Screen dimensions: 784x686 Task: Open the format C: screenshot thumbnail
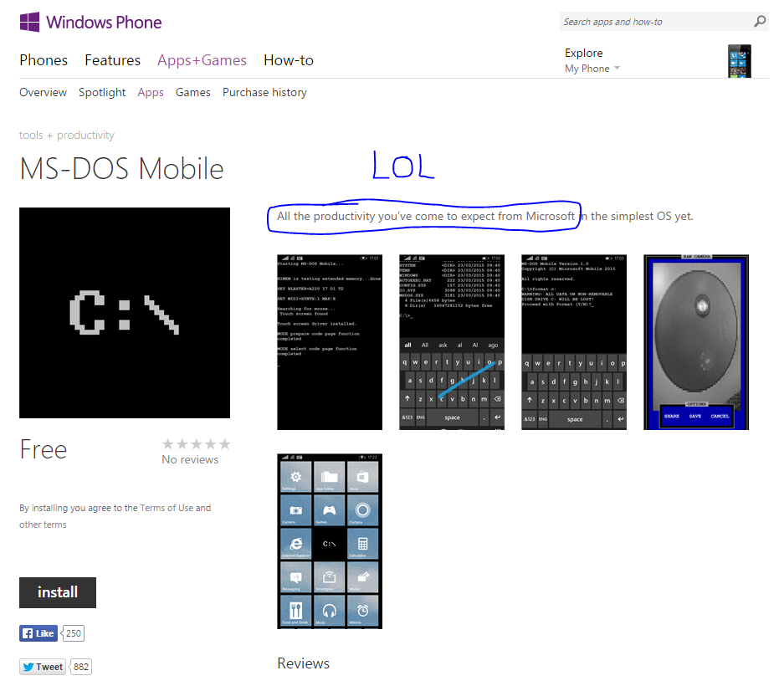pyautogui.click(x=573, y=342)
